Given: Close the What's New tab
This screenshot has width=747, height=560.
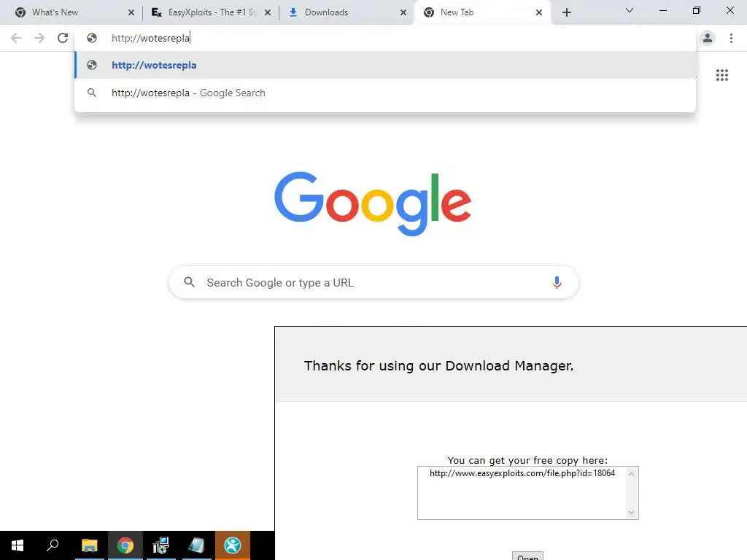Looking at the screenshot, I should point(131,12).
